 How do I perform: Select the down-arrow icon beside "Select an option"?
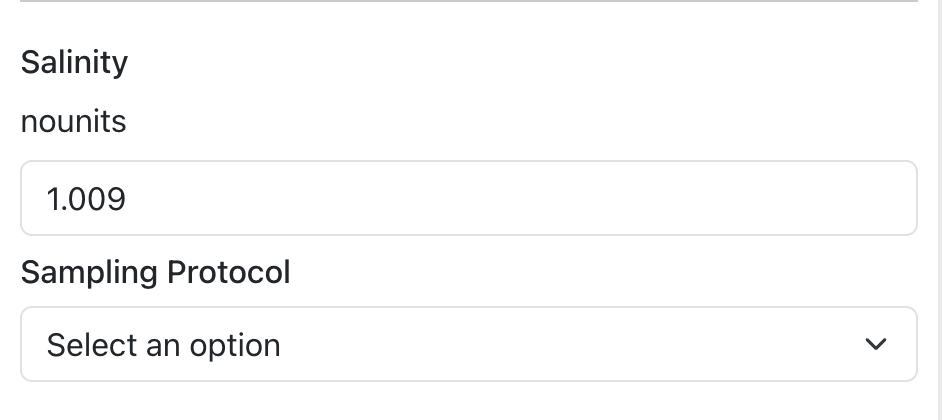[876, 345]
